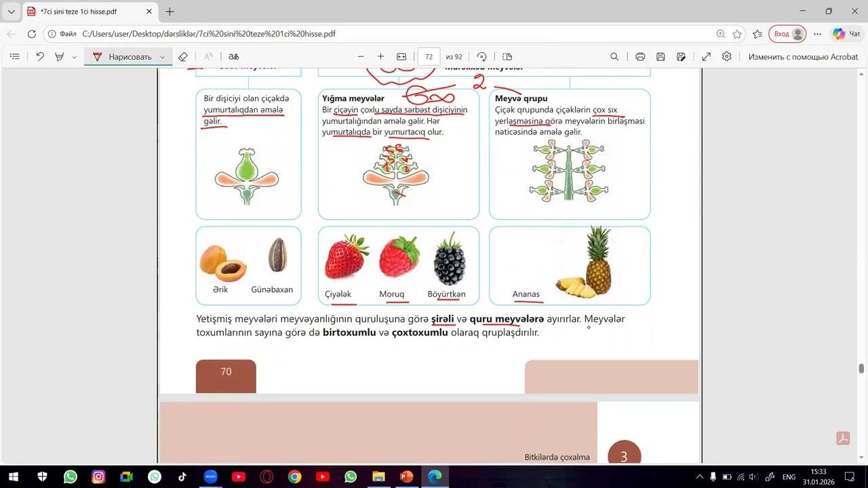
Task: Click the vertical scrollbar thumb
Action: (861, 369)
